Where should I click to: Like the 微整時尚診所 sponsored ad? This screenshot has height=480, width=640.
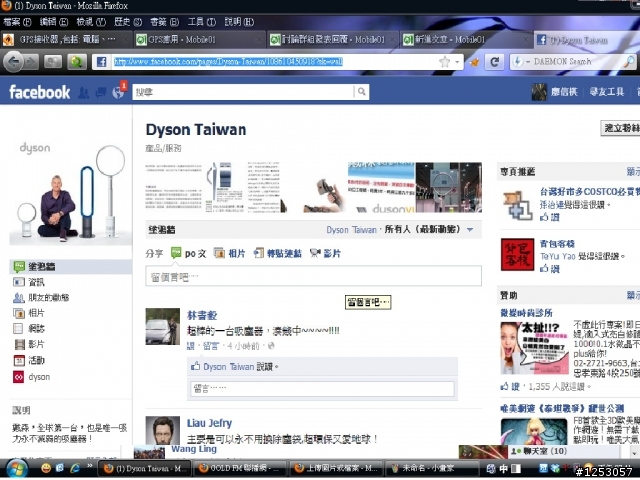tap(510, 387)
